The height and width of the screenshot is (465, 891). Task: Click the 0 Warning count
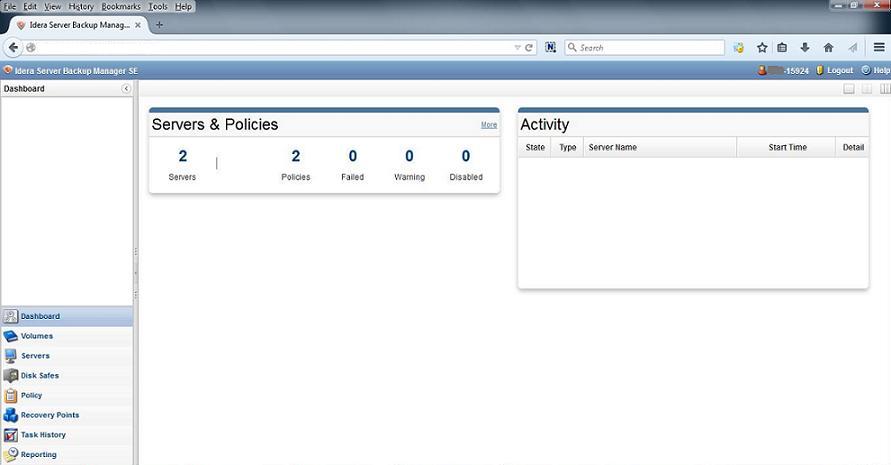coord(409,156)
